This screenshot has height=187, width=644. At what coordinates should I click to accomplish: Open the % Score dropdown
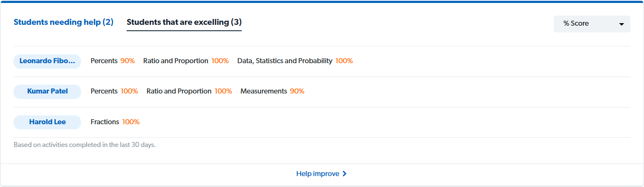(592, 24)
